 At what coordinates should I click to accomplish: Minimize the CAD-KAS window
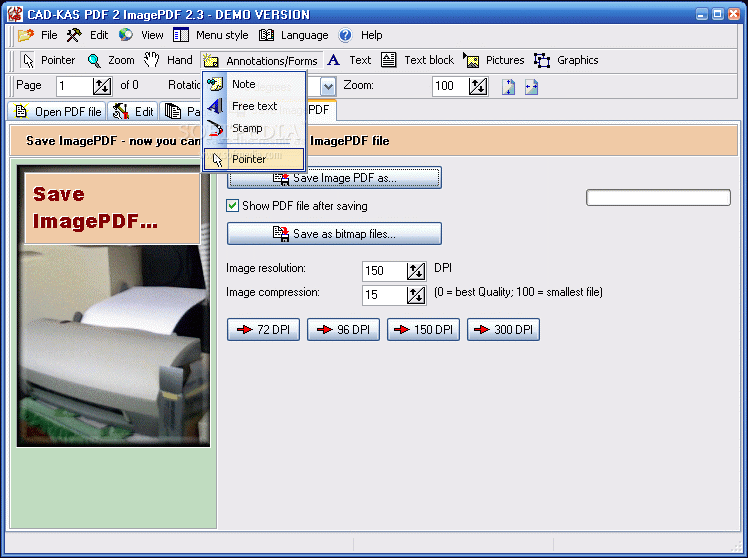pyautogui.click(x=701, y=14)
